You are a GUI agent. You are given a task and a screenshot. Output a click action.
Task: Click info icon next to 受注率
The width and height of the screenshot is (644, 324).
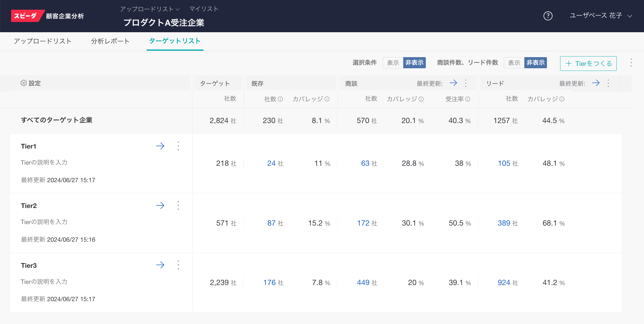pyautogui.click(x=468, y=99)
